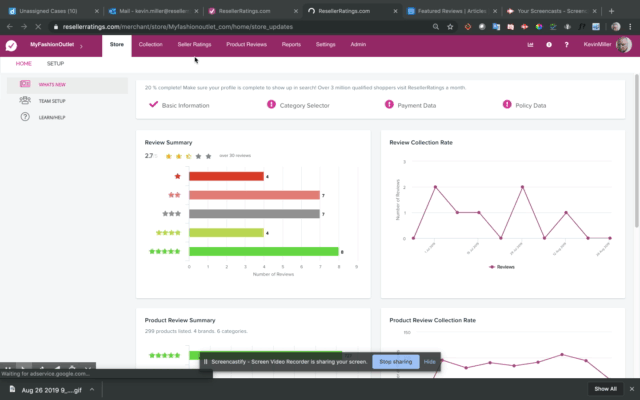
Task: Switch to the Store tab
Action: click(117, 45)
